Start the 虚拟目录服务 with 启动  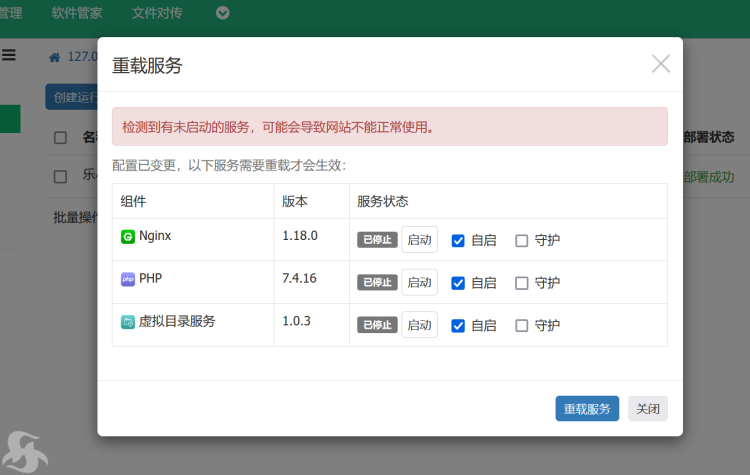(419, 325)
